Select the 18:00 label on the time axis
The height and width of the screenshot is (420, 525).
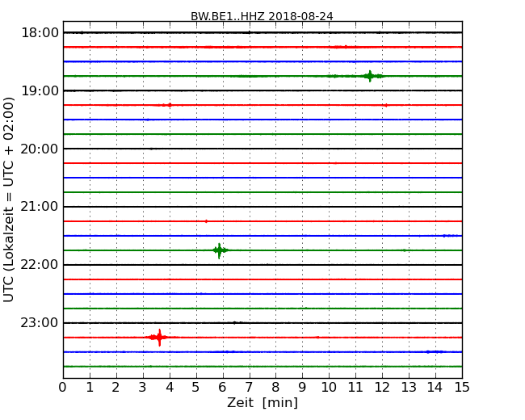pos(40,33)
